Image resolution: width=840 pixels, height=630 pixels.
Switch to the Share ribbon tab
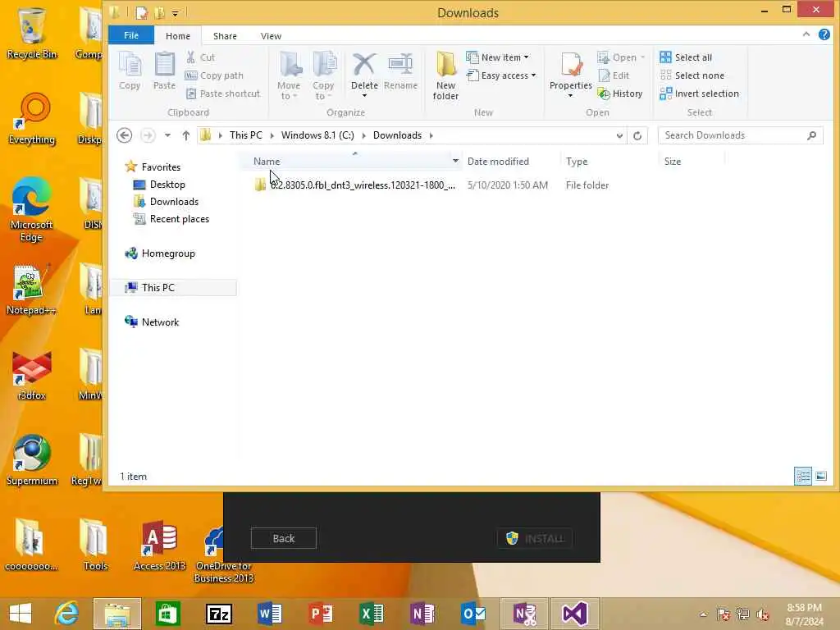coord(225,36)
